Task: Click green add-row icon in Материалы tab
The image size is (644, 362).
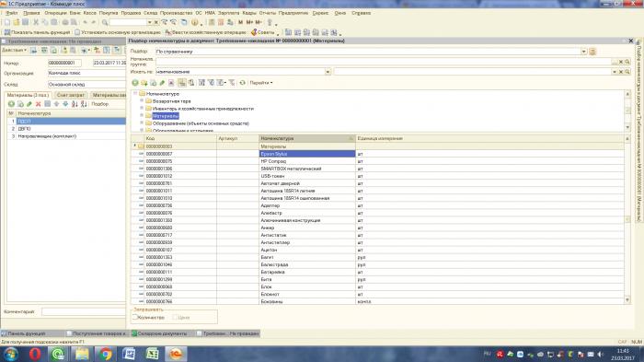Action: click(x=11, y=104)
